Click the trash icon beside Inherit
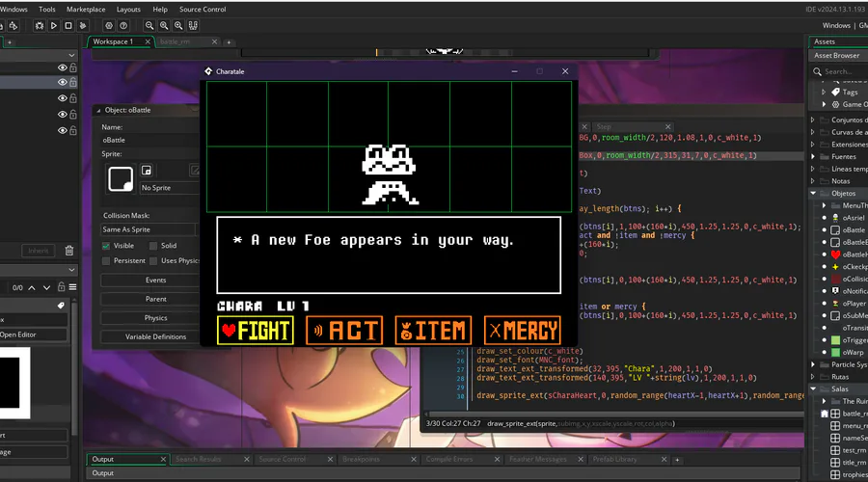 (x=69, y=251)
